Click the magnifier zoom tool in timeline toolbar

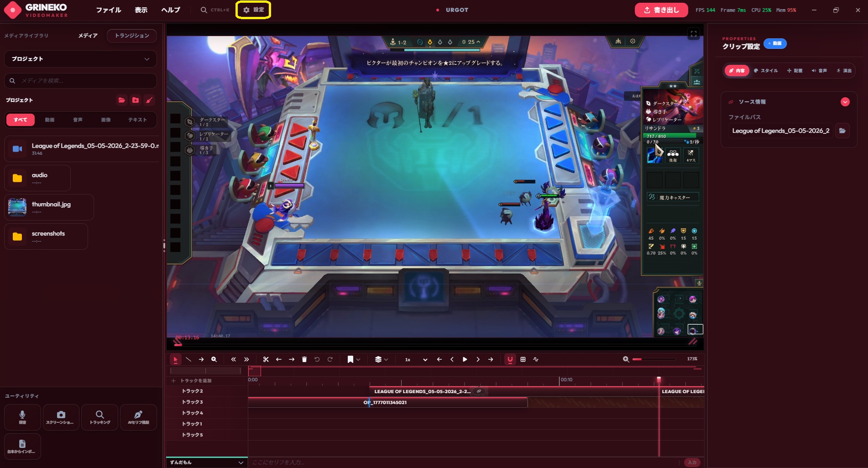click(214, 360)
